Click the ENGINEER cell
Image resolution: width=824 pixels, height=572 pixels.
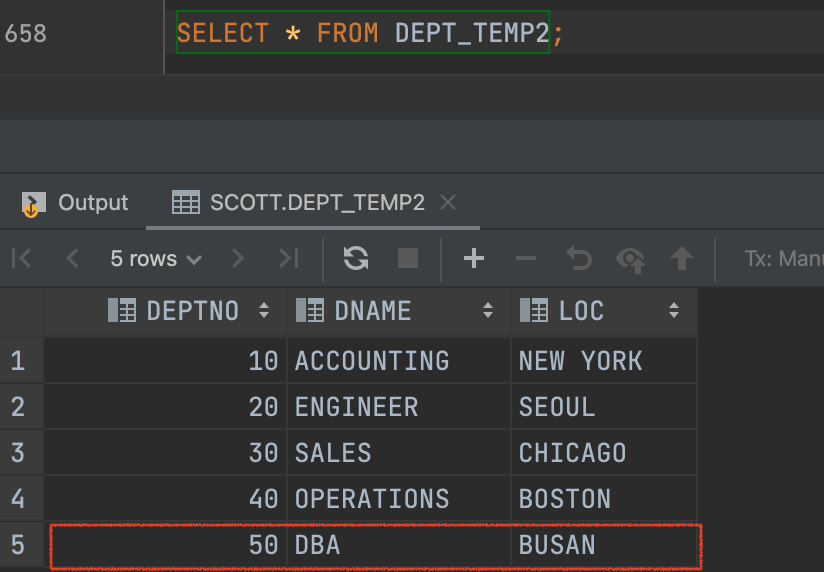coord(399,406)
